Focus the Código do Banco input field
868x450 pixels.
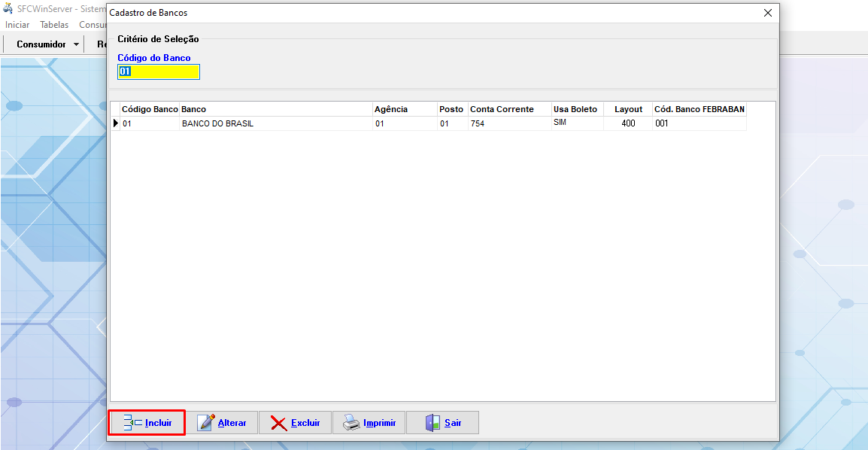tap(158, 71)
